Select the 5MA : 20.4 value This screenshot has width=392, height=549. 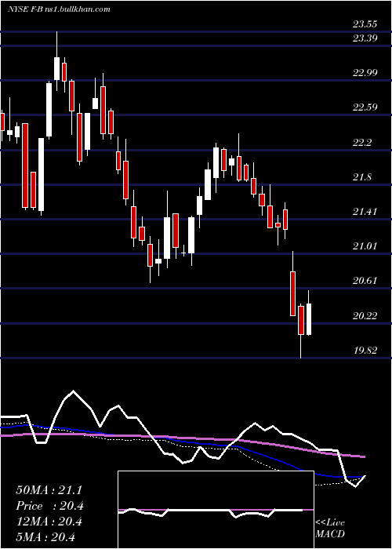pos(45,537)
